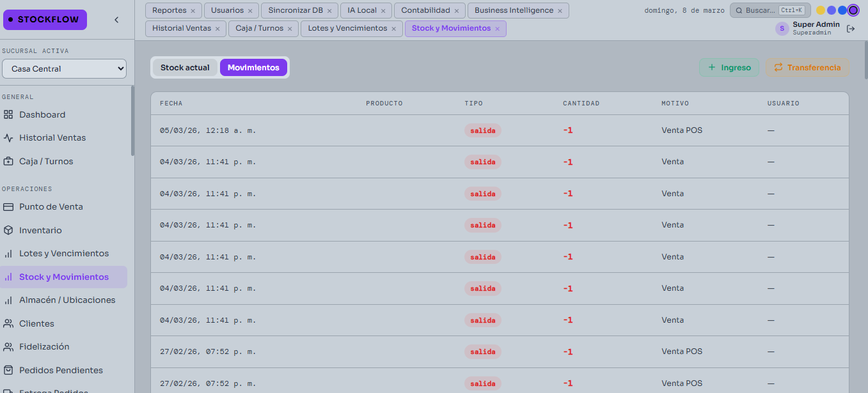Click the logout icon beside Super Admin
The image size is (868, 393).
pyautogui.click(x=851, y=29)
